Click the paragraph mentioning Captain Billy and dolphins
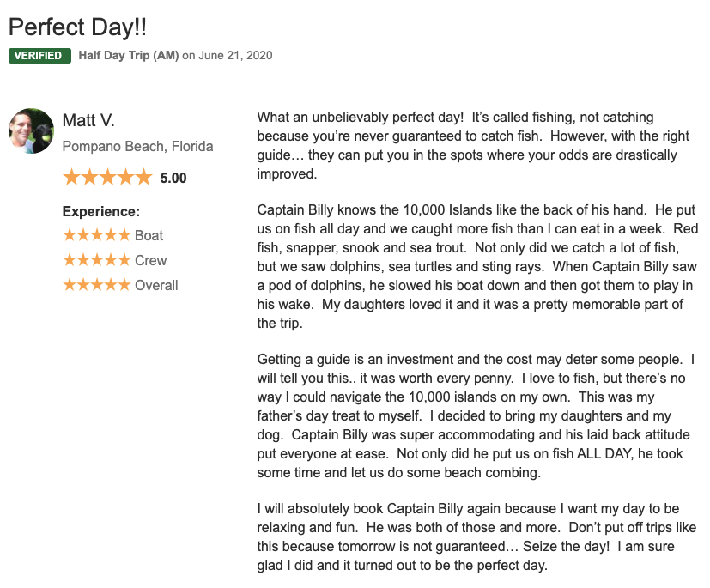 pos(477,267)
